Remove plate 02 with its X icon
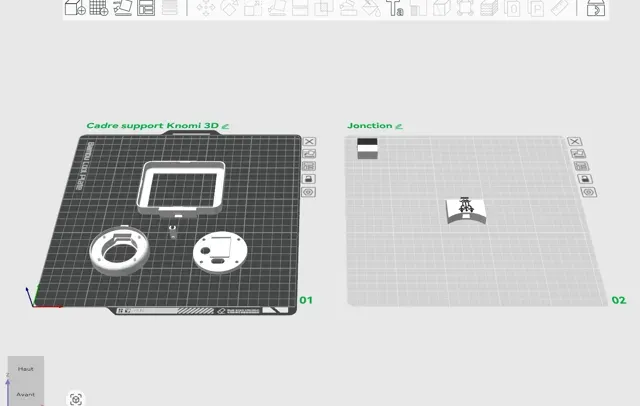 point(575,141)
